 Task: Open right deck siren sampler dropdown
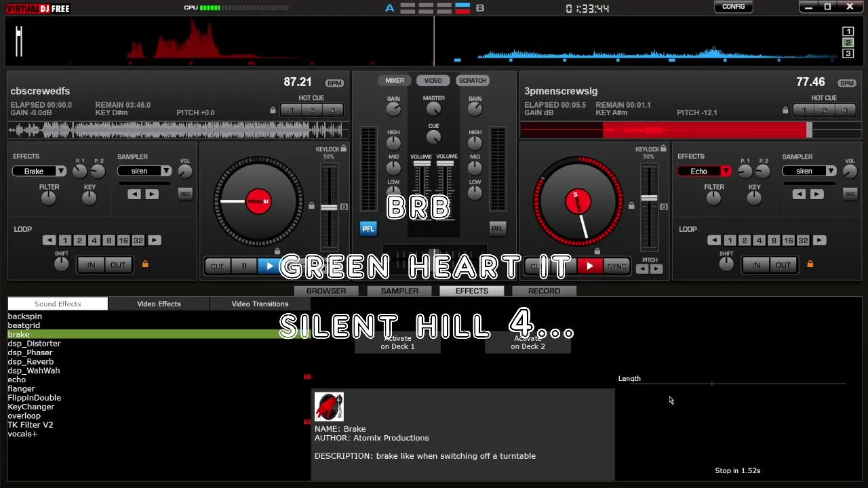831,171
